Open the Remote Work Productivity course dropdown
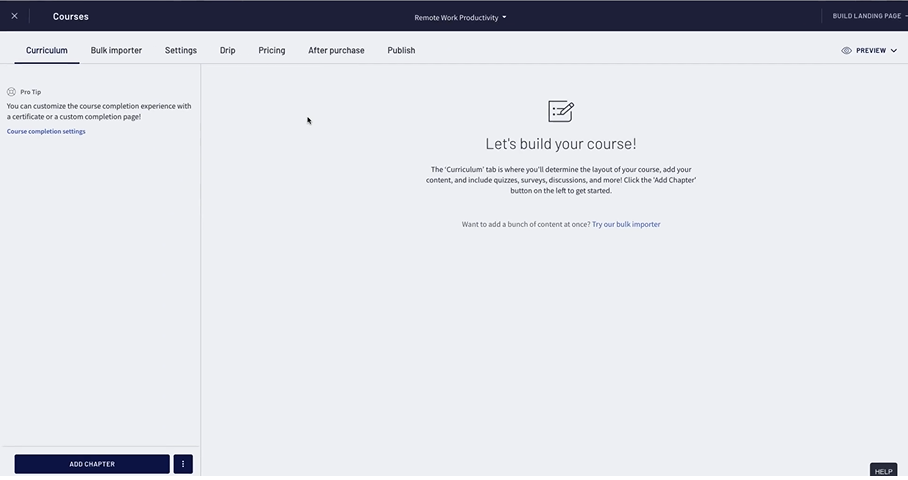This screenshot has height=480, width=908. click(460, 17)
